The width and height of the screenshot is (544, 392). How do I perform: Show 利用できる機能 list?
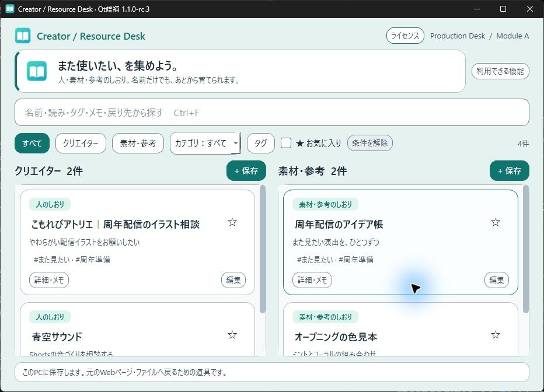pyautogui.click(x=500, y=71)
